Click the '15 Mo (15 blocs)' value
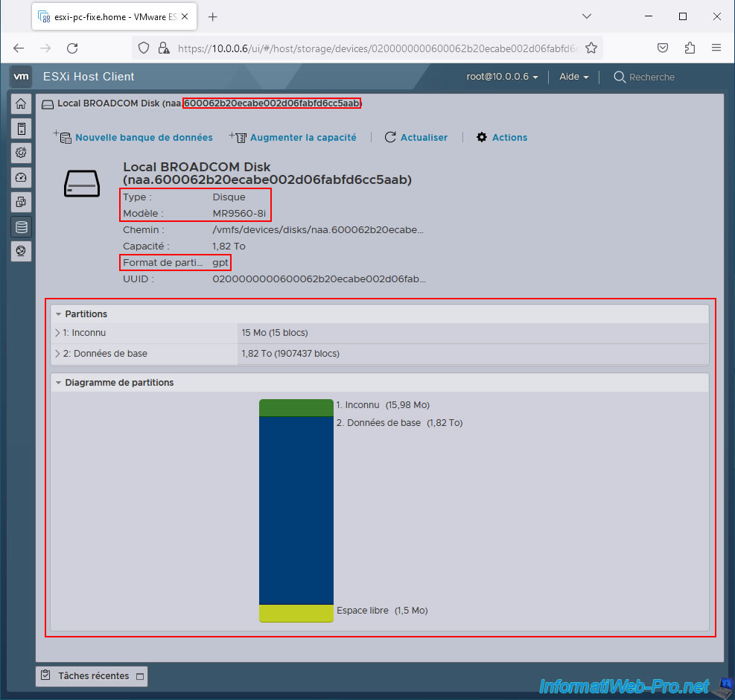Viewport: 735px width, 700px height. pyautogui.click(x=275, y=332)
